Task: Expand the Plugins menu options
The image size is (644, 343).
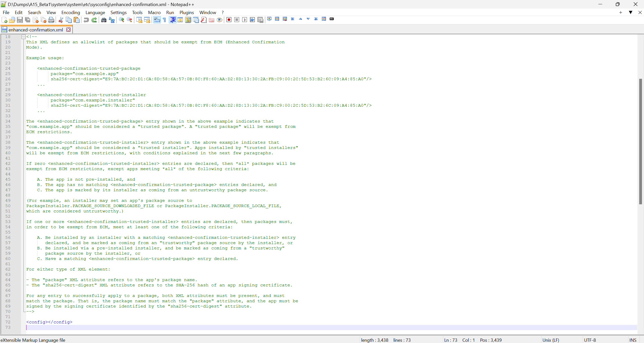Action: coord(187,12)
